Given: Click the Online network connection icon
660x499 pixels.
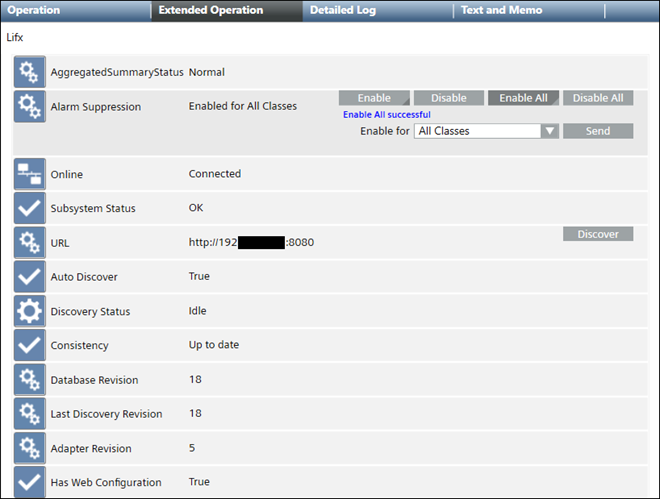Looking at the screenshot, I should tap(29, 174).
